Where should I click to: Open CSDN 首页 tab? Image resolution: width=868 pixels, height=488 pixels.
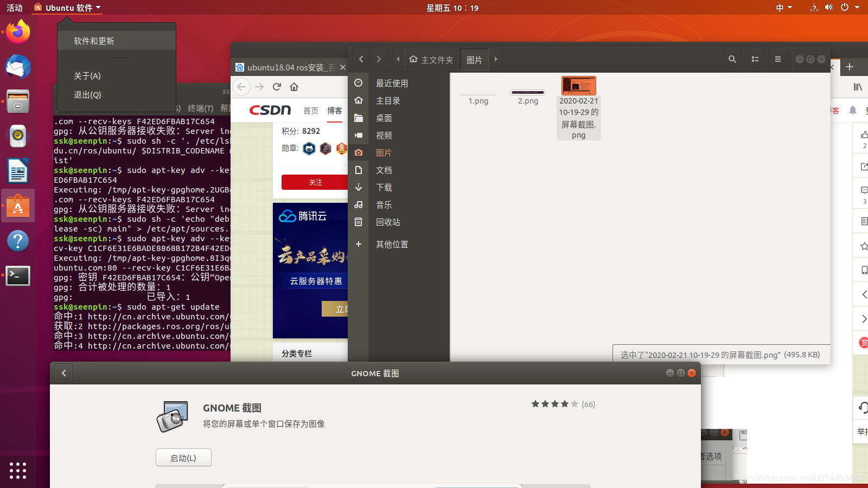(x=311, y=111)
